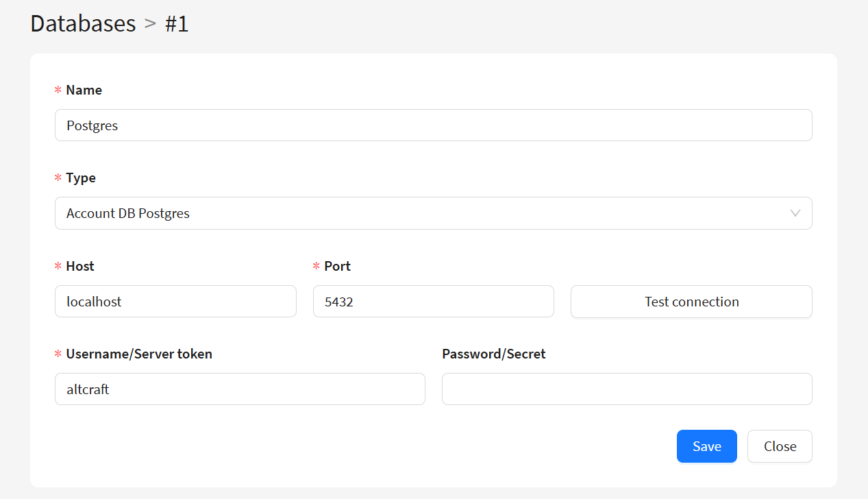Click the Host field label
This screenshot has width=868, height=499.
pyautogui.click(x=80, y=266)
